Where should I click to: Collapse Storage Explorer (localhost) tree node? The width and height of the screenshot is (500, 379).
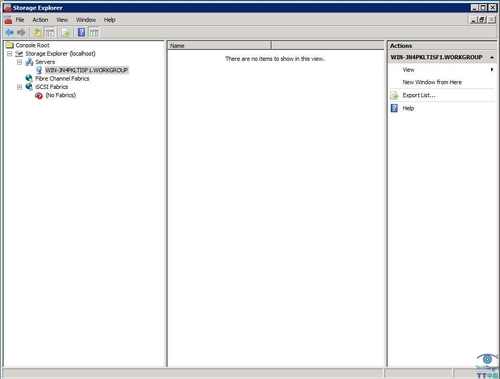[10, 53]
